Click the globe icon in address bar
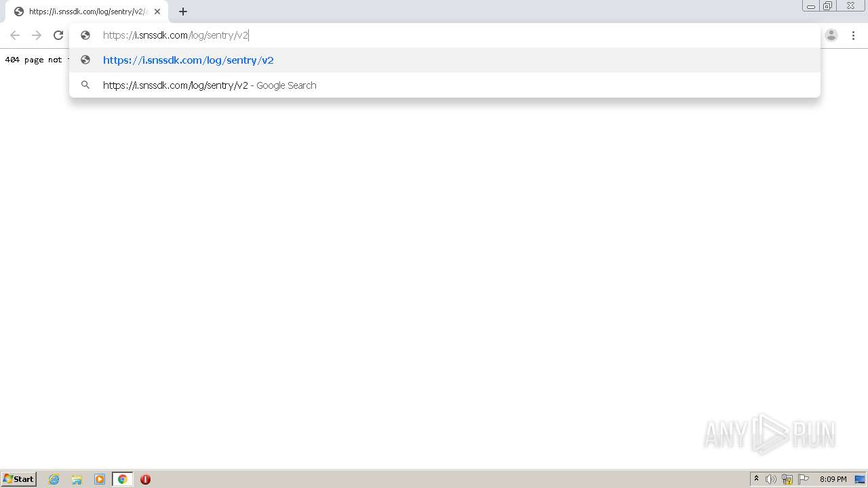Image resolution: width=868 pixels, height=488 pixels. click(85, 35)
